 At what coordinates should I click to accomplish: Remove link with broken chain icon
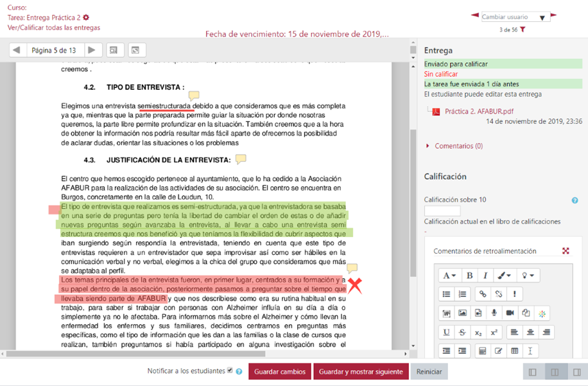[498, 294]
